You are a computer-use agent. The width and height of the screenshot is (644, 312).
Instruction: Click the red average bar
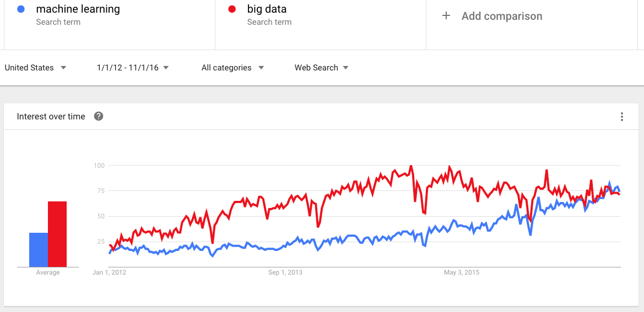pos(57,234)
